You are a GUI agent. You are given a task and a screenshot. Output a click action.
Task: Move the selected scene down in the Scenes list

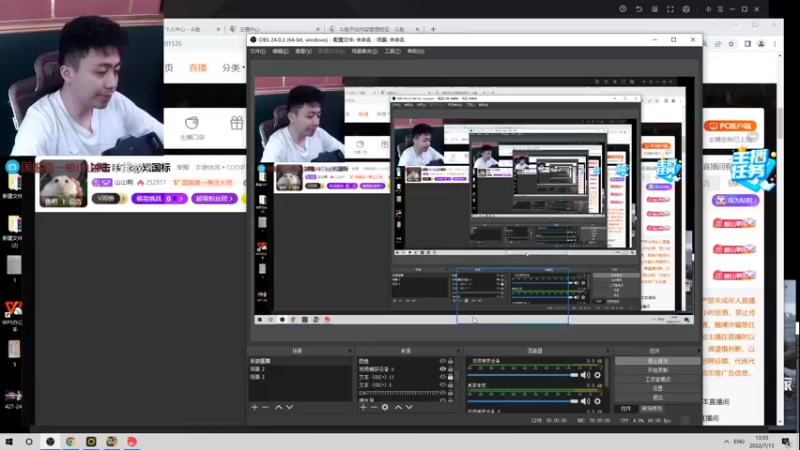coord(289,407)
